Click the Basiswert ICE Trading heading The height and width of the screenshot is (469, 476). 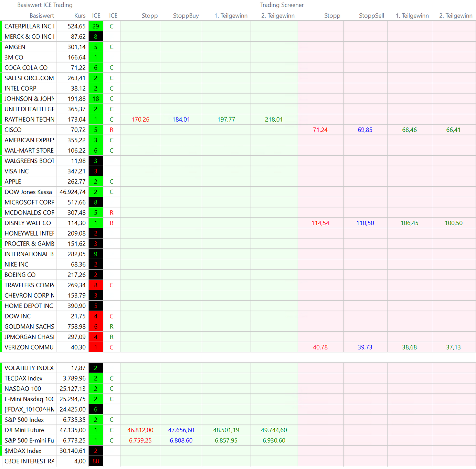click(x=45, y=5)
